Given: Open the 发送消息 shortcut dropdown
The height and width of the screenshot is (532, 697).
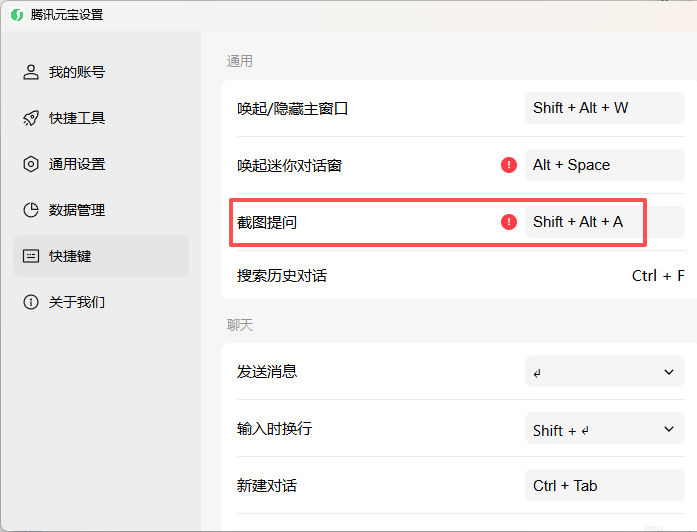Looking at the screenshot, I should (x=604, y=372).
